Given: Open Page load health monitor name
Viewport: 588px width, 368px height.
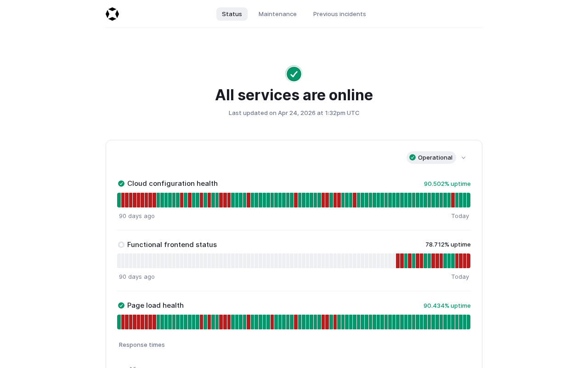Looking at the screenshot, I should click(x=155, y=305).
